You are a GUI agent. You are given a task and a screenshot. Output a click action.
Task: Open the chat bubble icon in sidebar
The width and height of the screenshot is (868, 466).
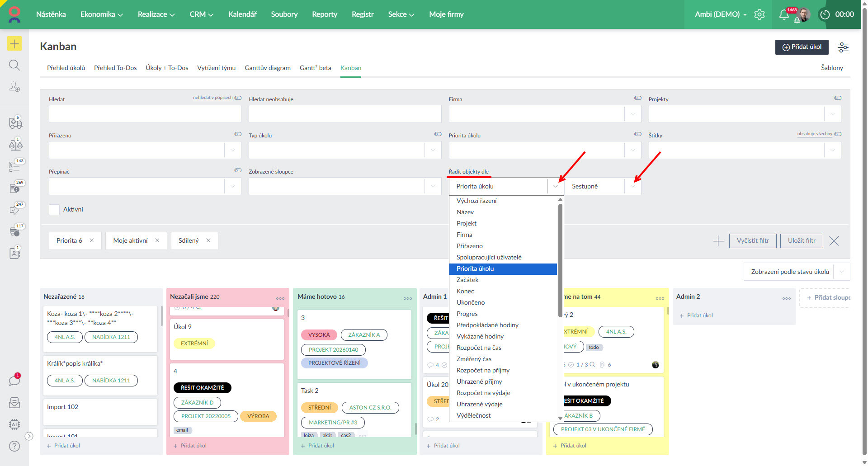tap(14, 381)
